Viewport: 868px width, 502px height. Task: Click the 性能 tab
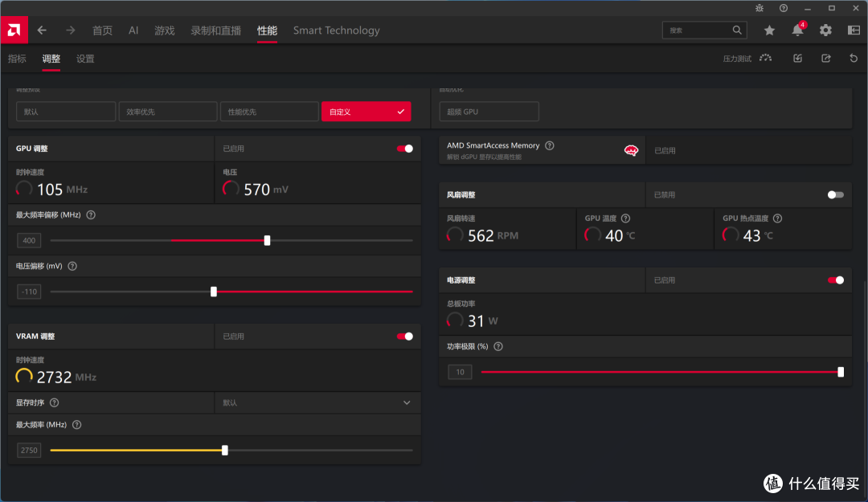click(x=267, y=31)
